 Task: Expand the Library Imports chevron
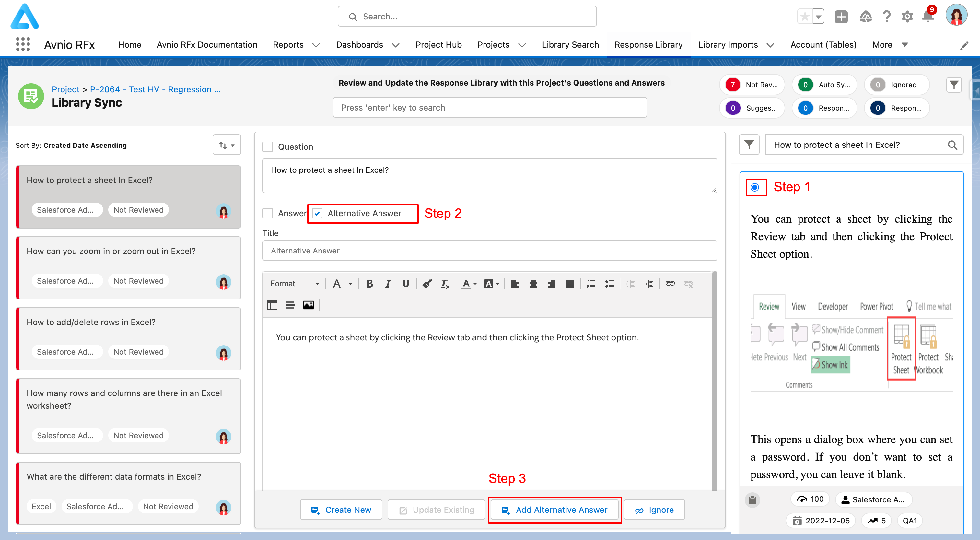770,45
